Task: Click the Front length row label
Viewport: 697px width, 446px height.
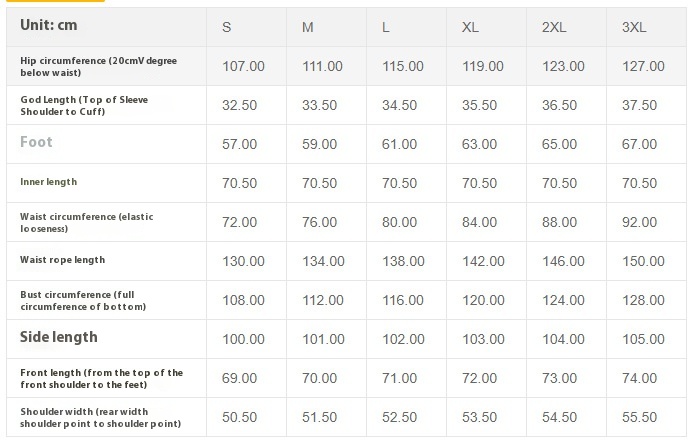Action: click(101, 378)
